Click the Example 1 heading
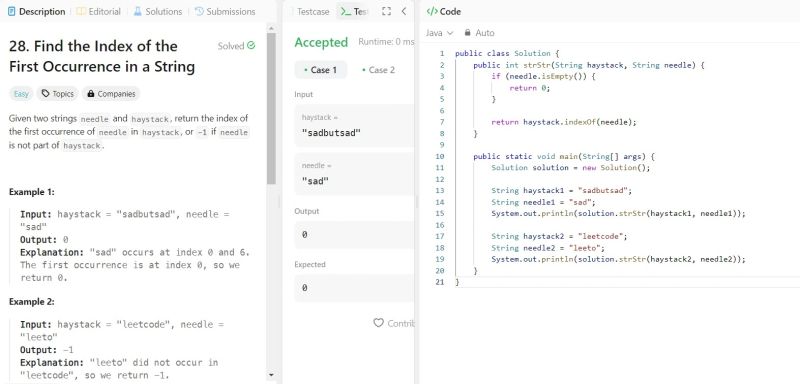This screenshot has width=800, height=384. (x=32, y=192)
